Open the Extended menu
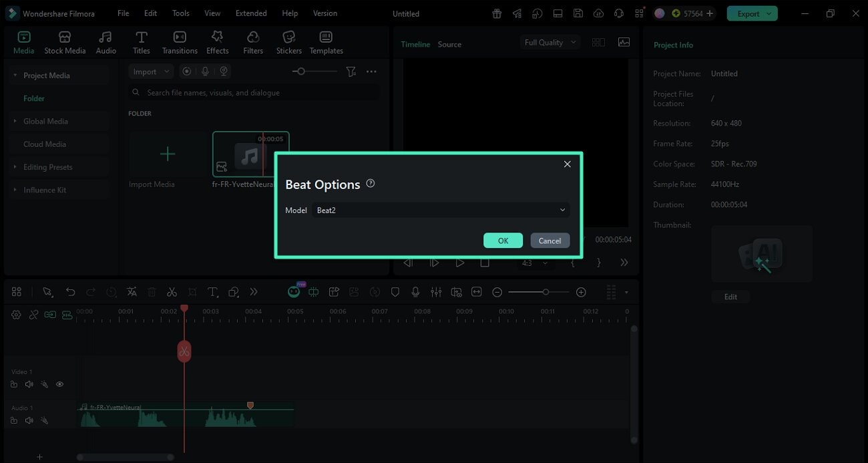The image size is (868, 463). (251, 13)
